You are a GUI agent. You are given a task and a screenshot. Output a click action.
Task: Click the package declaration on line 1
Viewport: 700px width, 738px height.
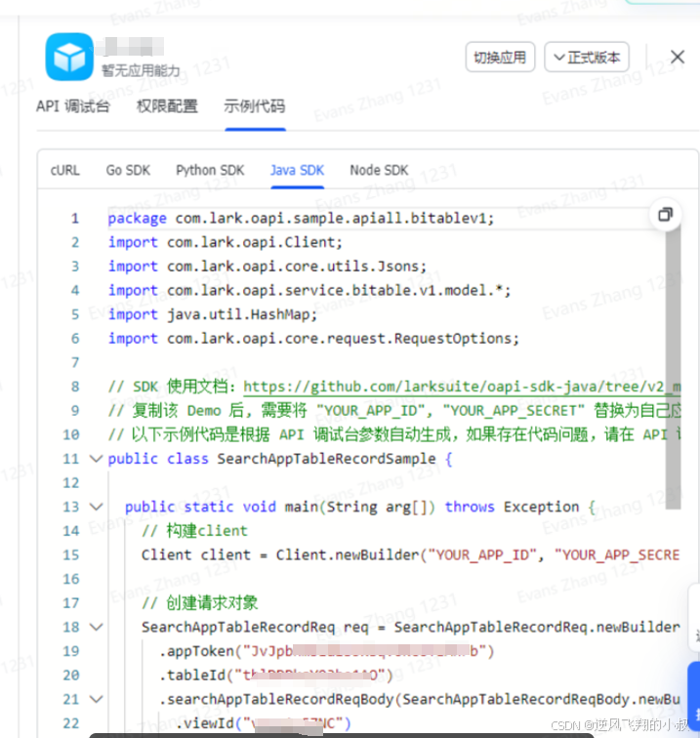[x=301, y=219]
